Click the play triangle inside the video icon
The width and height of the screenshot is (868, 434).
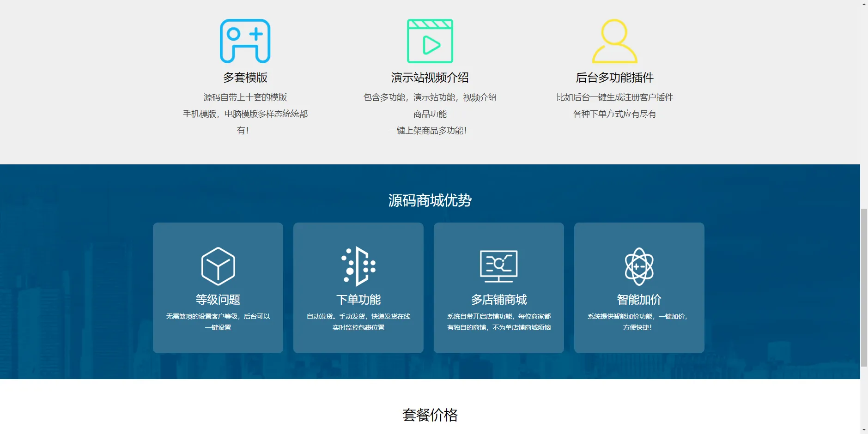click(431, 45)
